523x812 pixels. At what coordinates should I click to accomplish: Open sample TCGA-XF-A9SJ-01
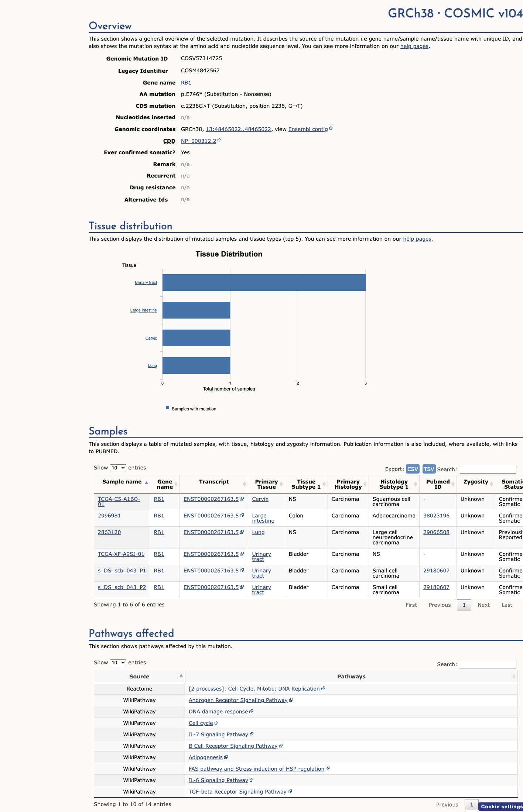(121, 554)
